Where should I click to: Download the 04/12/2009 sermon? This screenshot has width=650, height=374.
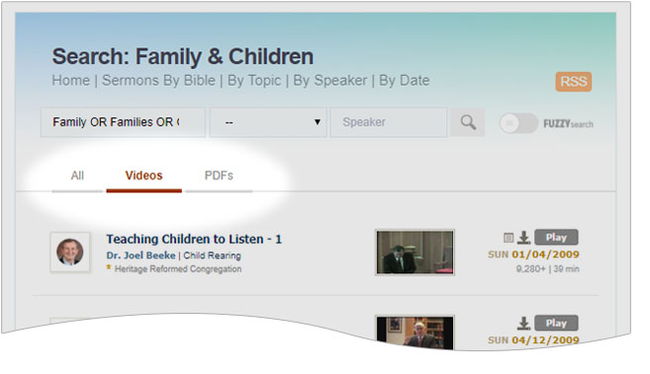[x=524, y=323]
